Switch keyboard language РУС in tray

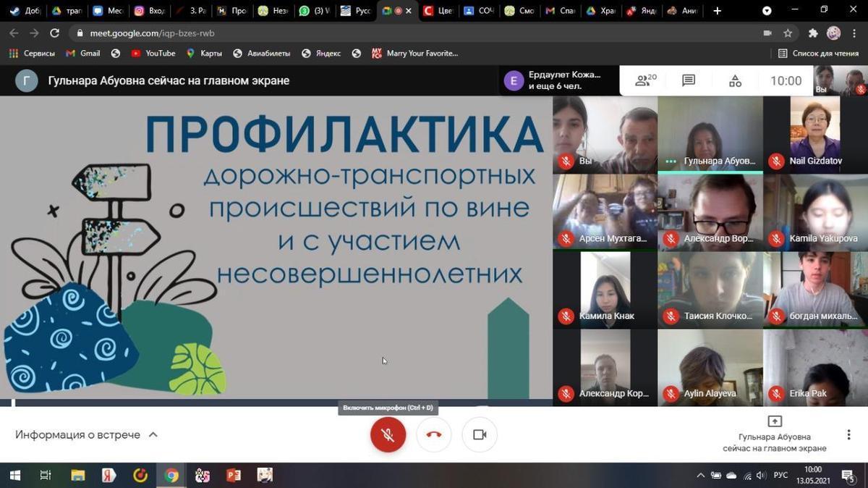click(x=780, y=475)
